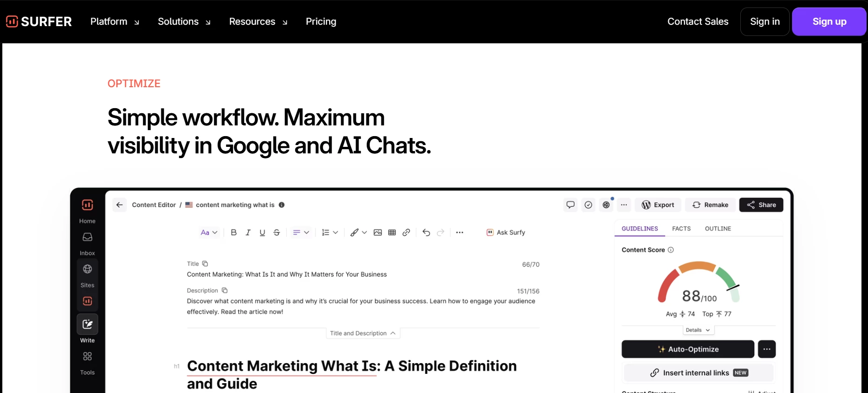The height and width of the screenshot is (393, 868).
Task: Click the Auto-Optimize button
Action: [x=688, y=349]
